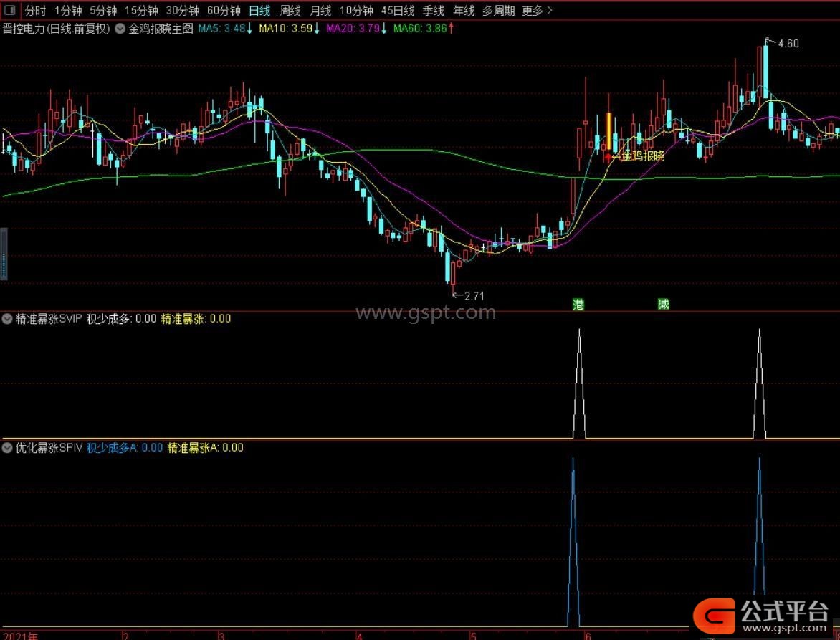The image size is (840, 640).
Task: Click the 精准暴涨: 0.00 value
Action: [x=196, y=319]
